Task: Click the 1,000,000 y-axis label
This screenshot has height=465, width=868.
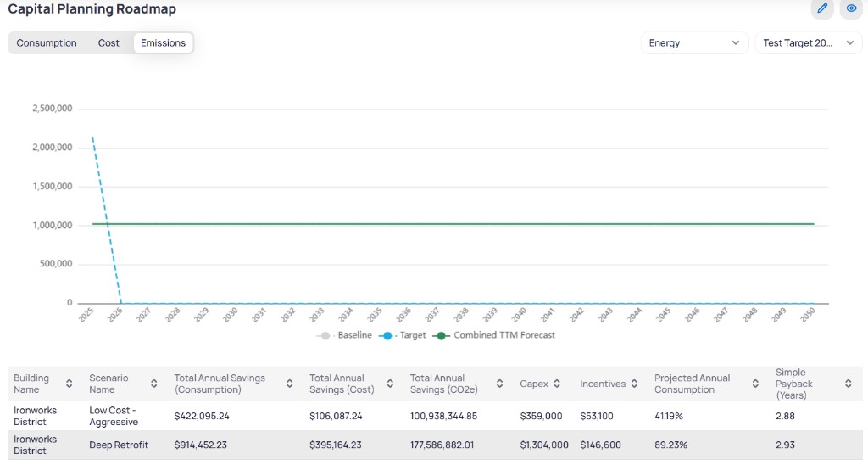Action: click(x=52, y=226)
